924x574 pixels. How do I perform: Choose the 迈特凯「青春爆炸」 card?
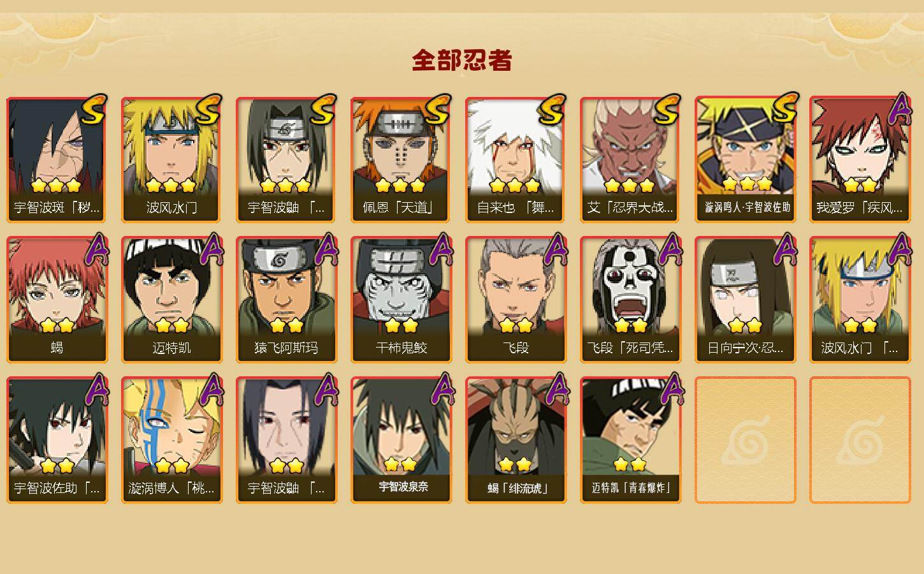pyautogui.click(x=630, y=440)
